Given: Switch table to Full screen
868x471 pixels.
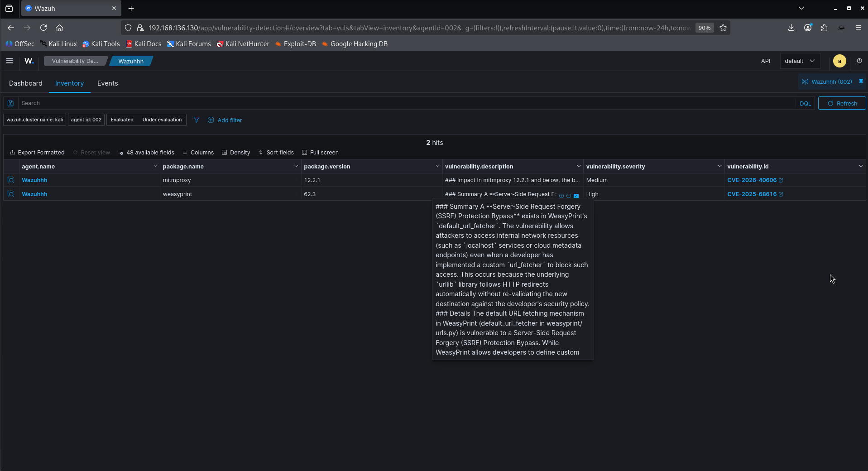Looking at the screenshot, I should point(320,153).
